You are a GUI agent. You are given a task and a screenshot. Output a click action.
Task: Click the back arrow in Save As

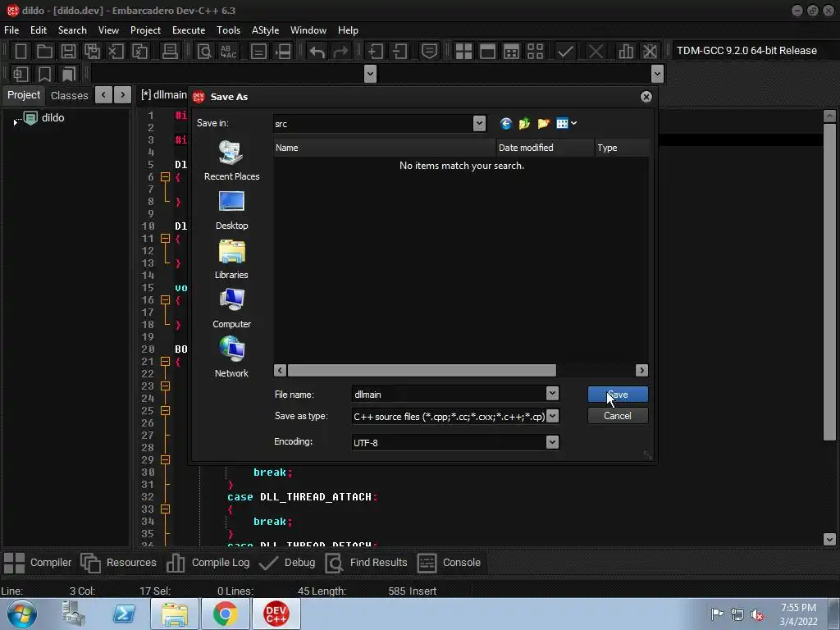(505, 124)
